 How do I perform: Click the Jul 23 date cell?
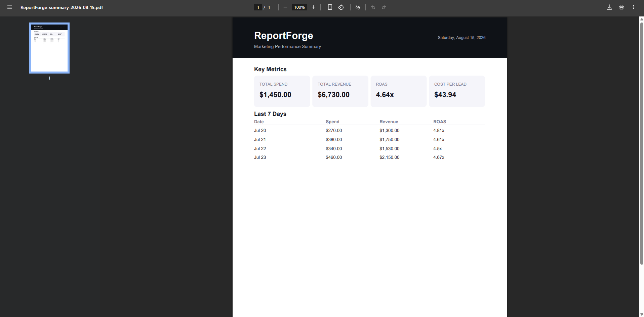point(260,157)
